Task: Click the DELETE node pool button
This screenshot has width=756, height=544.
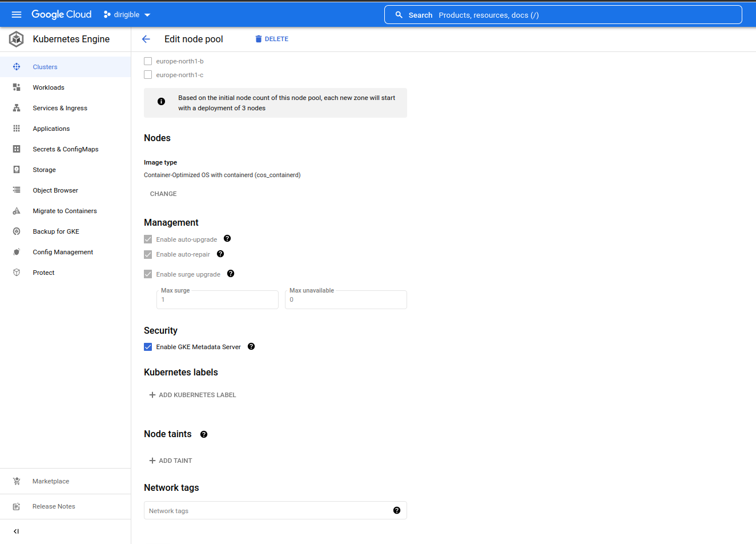Action: pos(272,39)
